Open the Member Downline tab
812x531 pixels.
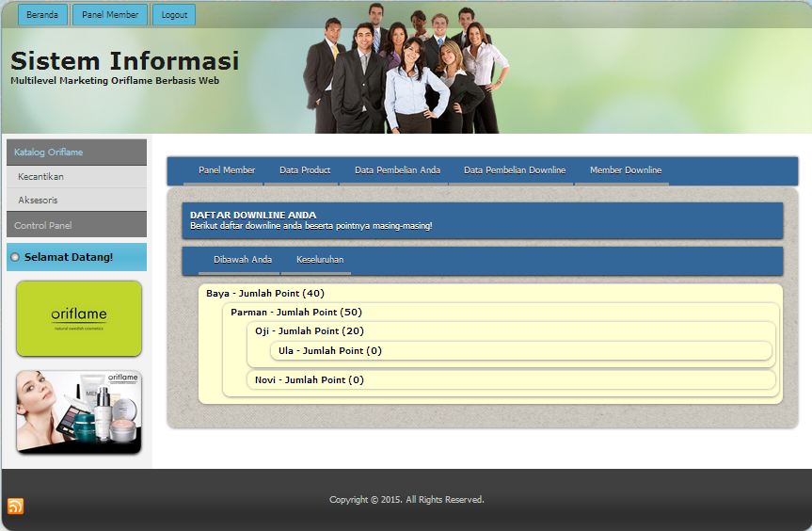pos(626,170)
